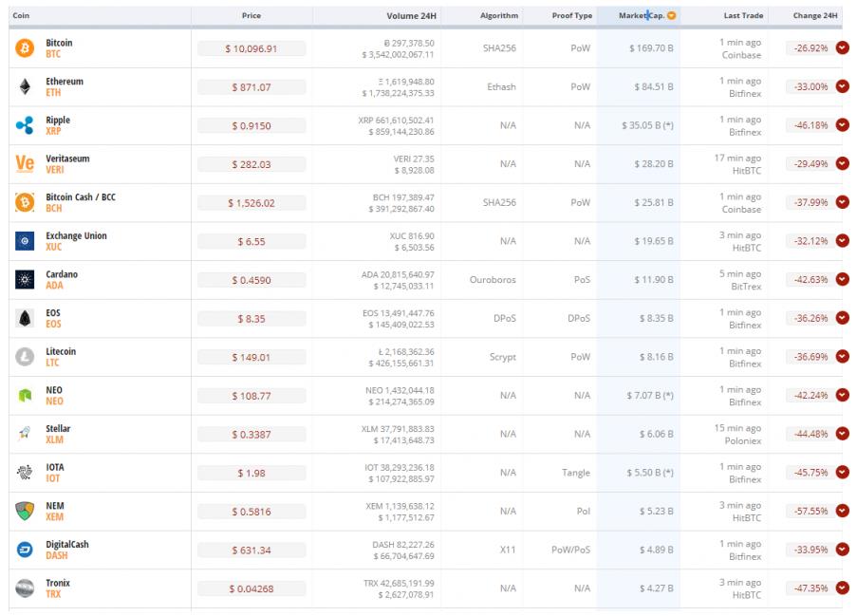Sort table by Price column header
The image size is (857, 616).
point(252,16)
